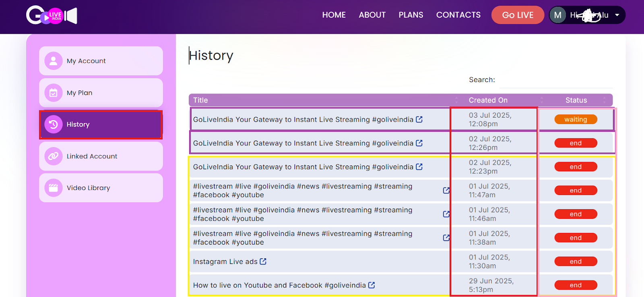Click hashtag title of 11:47am livestream
The width and height of the screenshot is (644, 297).
point(303,191)
